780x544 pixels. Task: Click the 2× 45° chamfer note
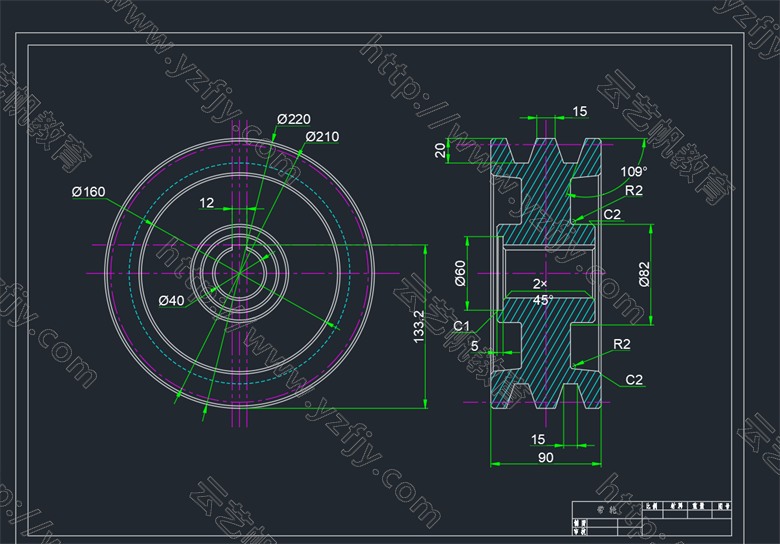click(x=542, y=292)
